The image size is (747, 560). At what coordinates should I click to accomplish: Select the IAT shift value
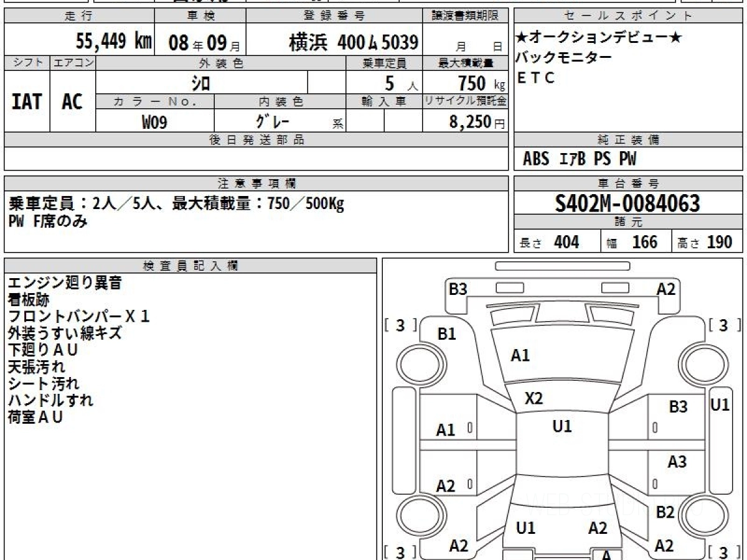tap(27, 102)
